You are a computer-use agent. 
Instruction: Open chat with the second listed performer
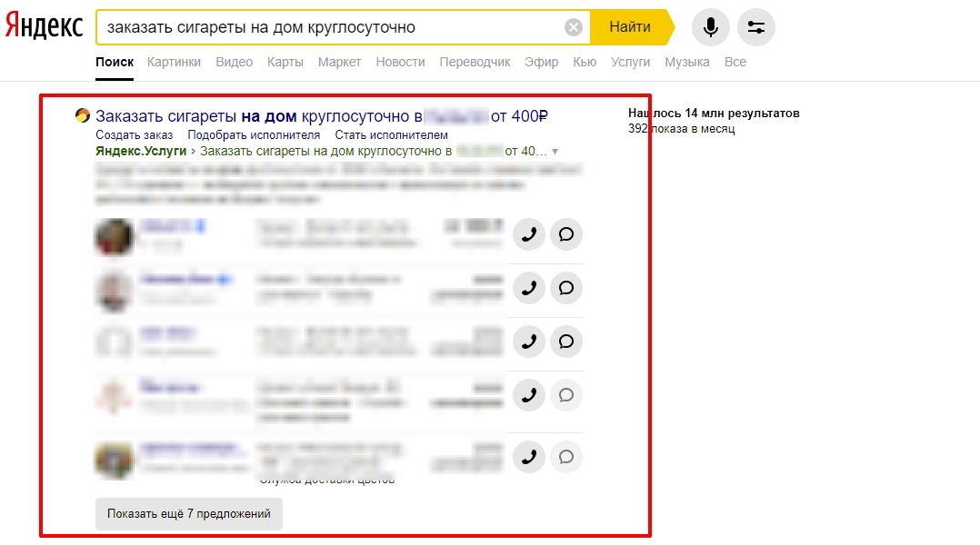point(566,289)
